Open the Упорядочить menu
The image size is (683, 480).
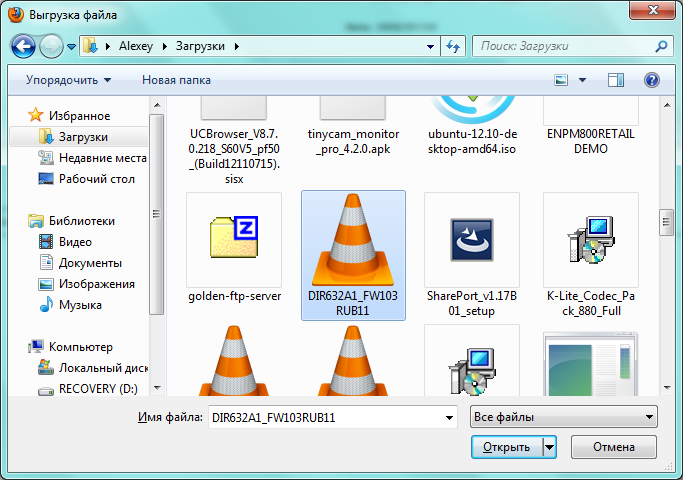pyautogui.click(x=68, y=79)
